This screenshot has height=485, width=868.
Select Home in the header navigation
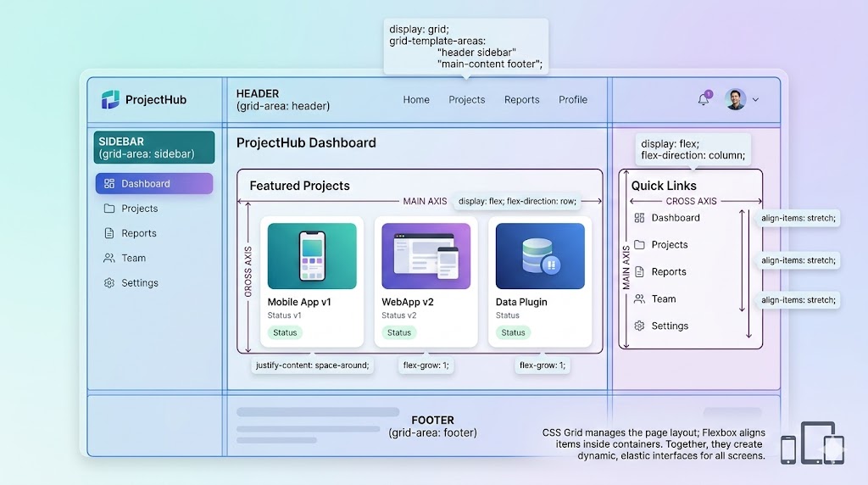pos(416,99)
